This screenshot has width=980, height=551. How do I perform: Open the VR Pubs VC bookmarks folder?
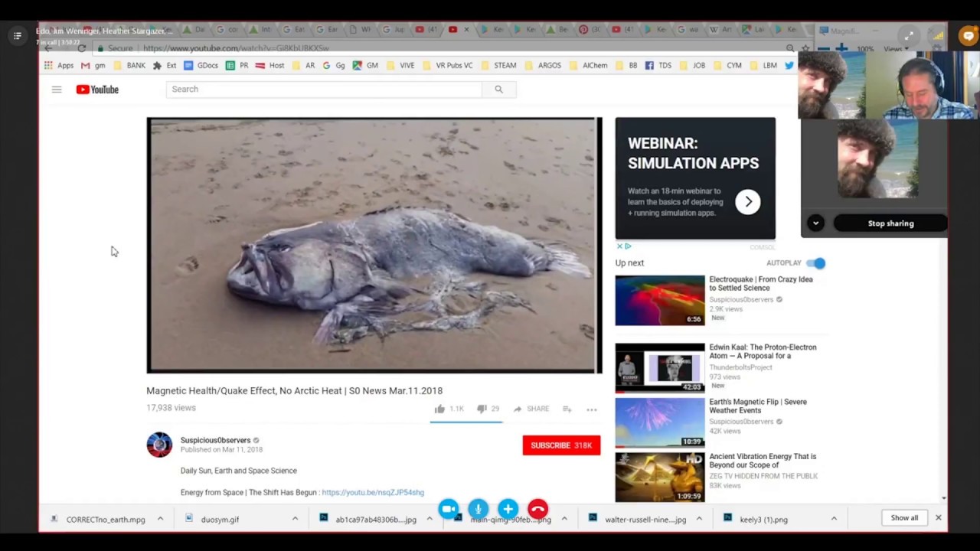(x=447, y=66)
